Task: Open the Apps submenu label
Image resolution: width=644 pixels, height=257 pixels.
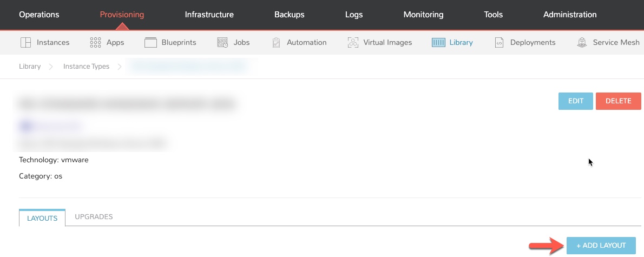Action: click(115, 42)
